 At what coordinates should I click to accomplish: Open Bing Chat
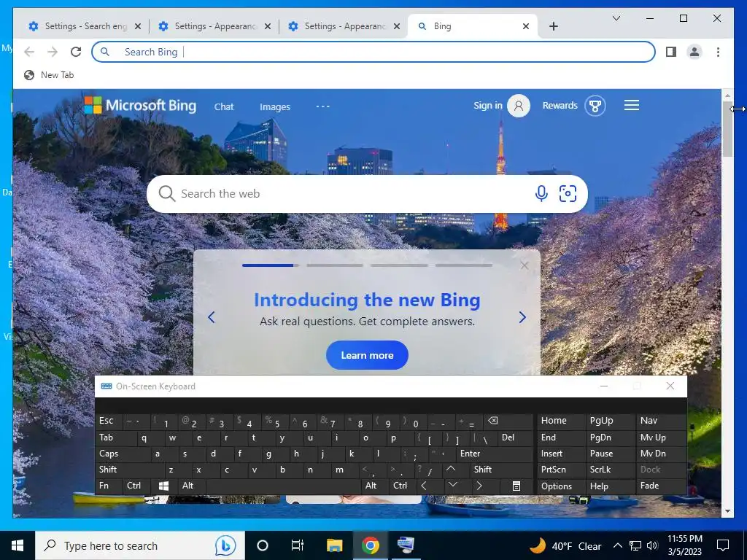click(224, 106)
